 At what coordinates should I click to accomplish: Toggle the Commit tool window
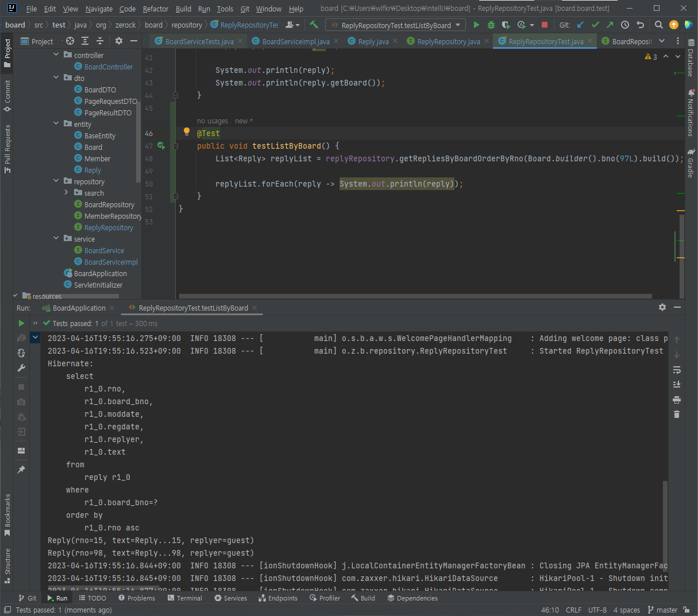[7, 95]
